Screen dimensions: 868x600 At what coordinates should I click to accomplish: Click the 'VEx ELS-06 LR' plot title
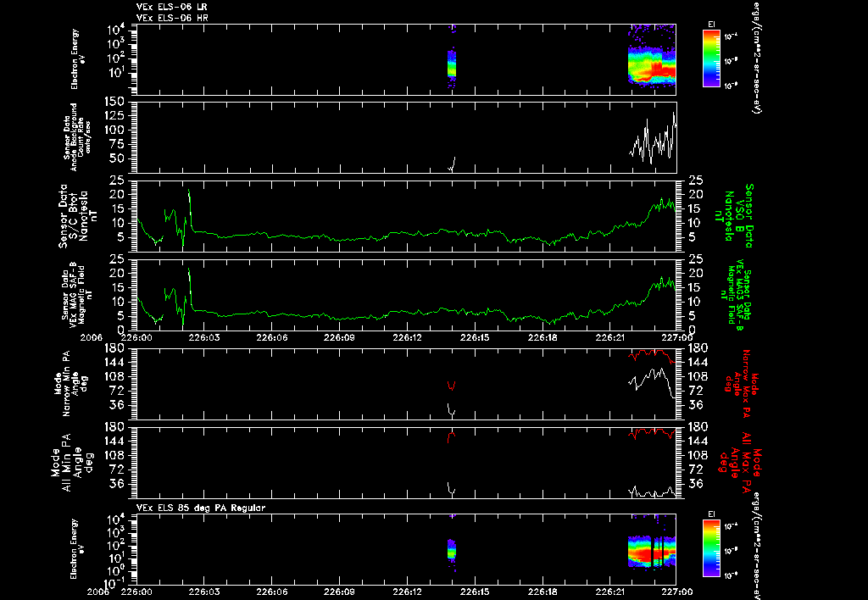171,7
